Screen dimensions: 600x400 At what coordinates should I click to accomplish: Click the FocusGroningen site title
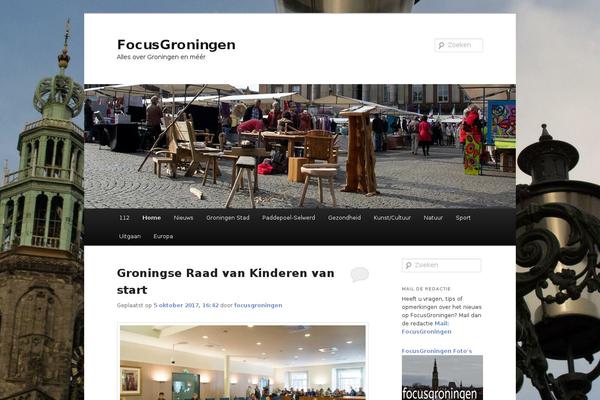(176, 45)
